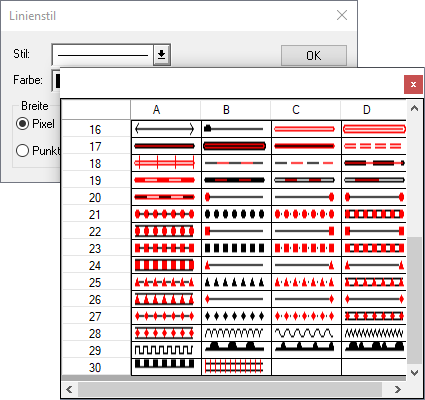Close the line style picker popup
The image size is (425, 400).
pos(413,85)
